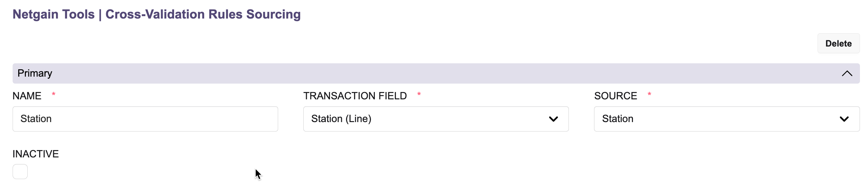
Task: Click the Primary section header bar
Action: click(x=436, y=73)
